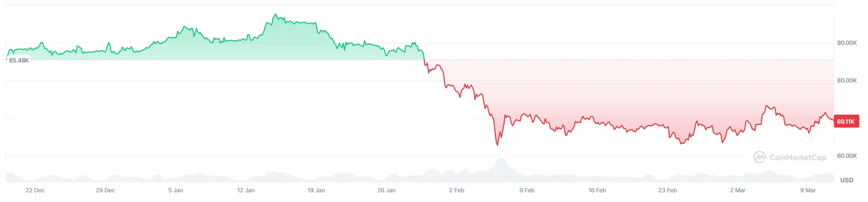The image size is (868, 202).
Task: Click the 85.48K starting price label
Action: click(x=19, y=60)
